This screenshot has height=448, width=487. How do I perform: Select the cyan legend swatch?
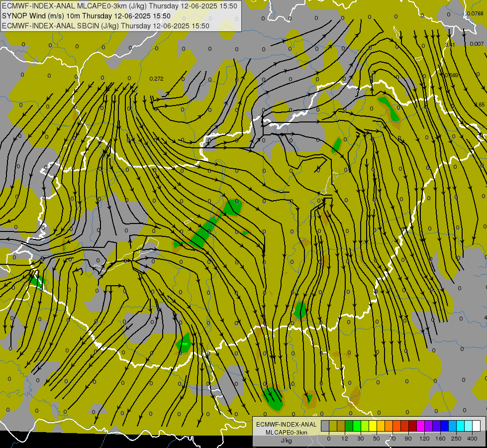click(461, 426)
